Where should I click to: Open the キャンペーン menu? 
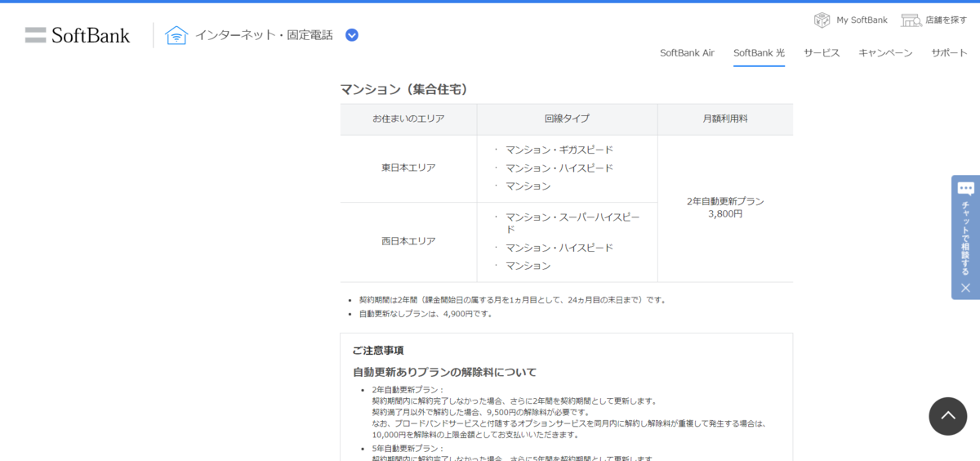[x=885, y=52]
